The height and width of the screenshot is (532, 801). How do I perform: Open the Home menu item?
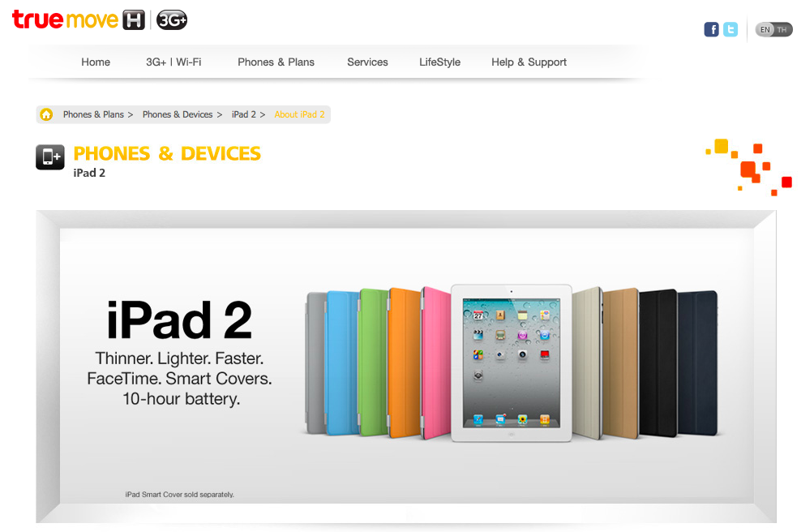(96, 62)
